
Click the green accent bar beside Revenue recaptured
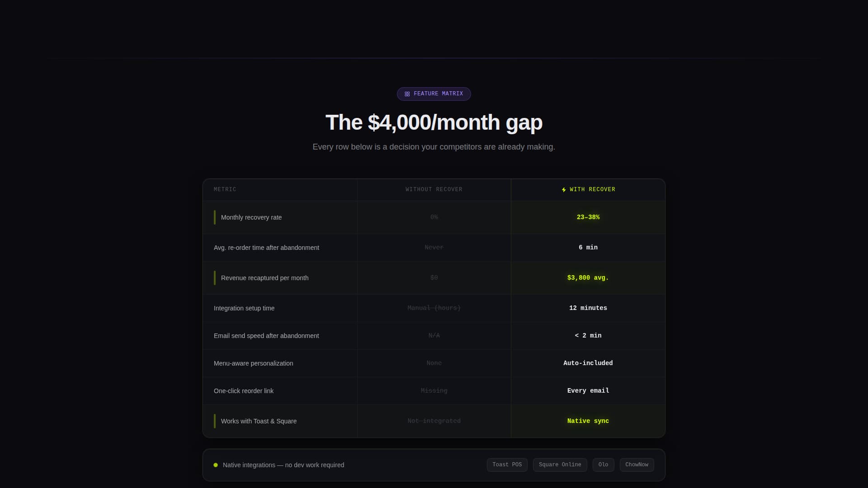point(215,278)
